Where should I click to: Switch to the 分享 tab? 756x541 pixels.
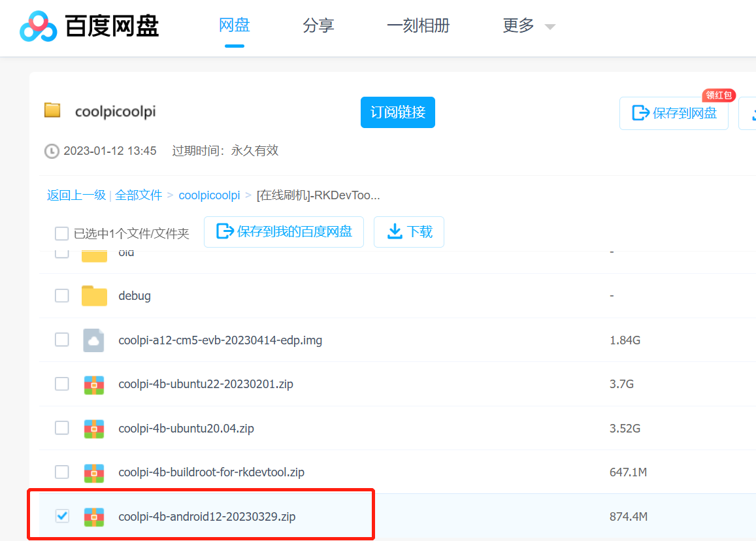[x=318, y=25]
